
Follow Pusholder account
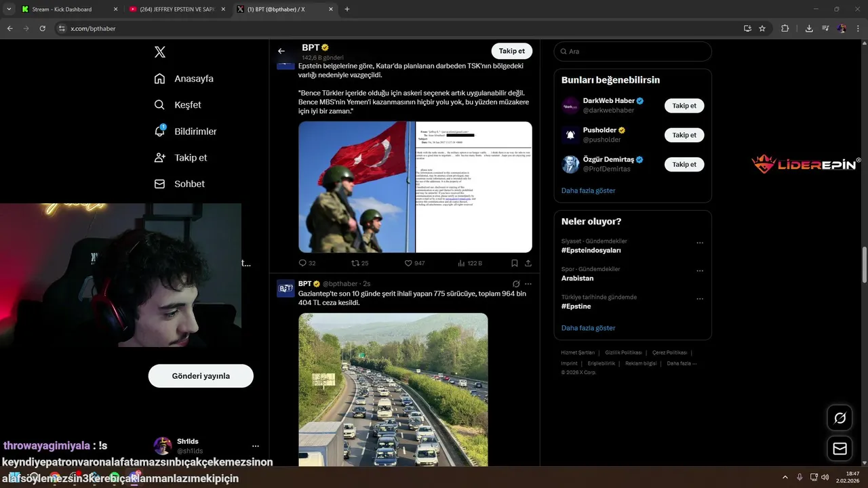tap(684, 135)
